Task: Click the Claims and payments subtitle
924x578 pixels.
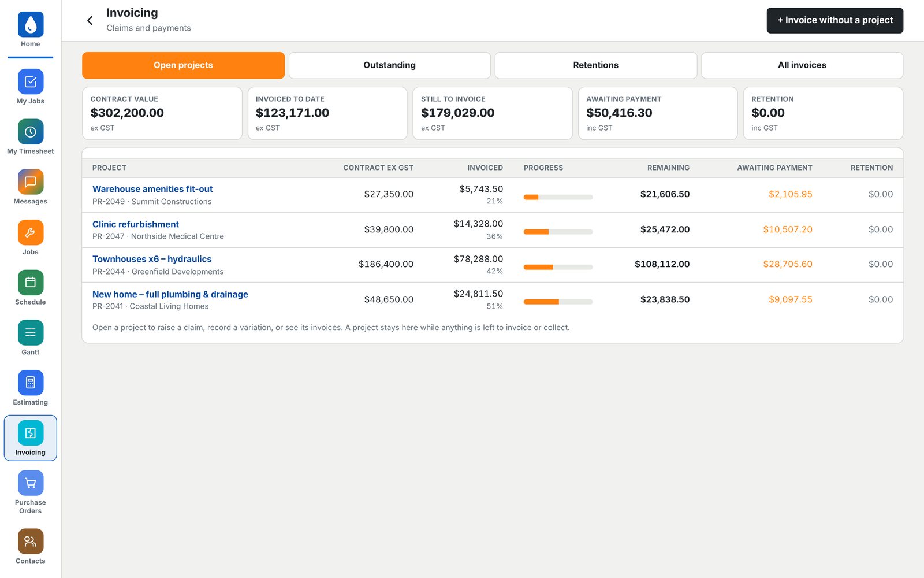Action: 148,28
